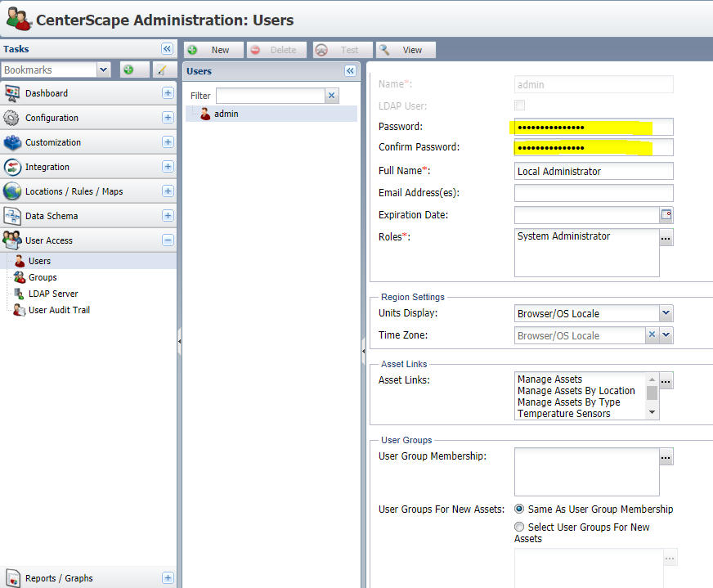
Task: Click the Customization blocks icon
Action: point(12,142)
